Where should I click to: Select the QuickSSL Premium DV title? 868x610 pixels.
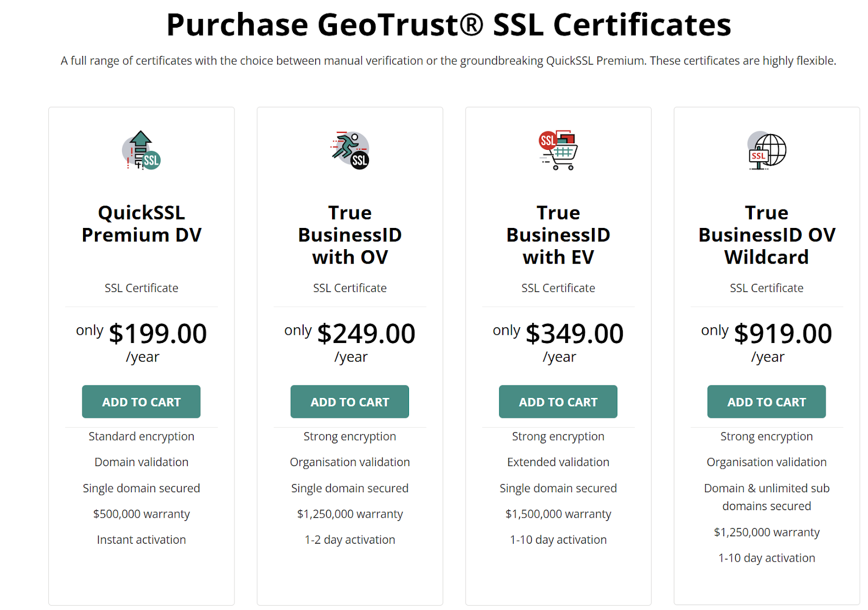(141, 224)
